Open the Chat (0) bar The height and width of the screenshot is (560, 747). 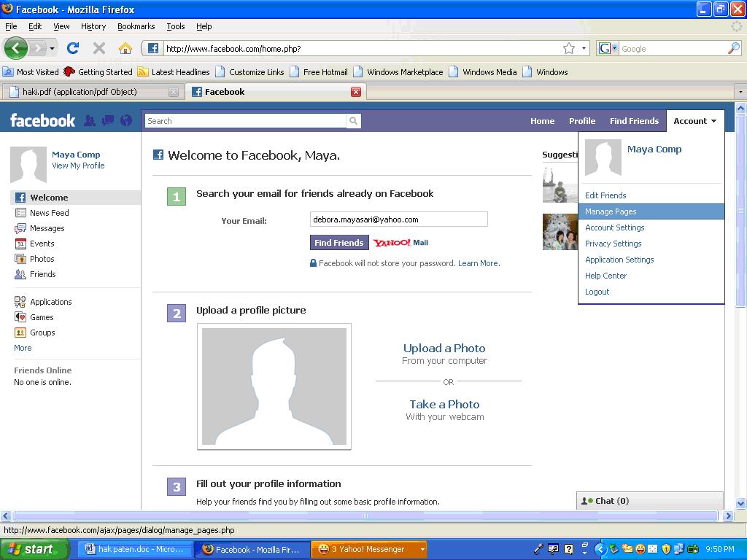[650, 500]
